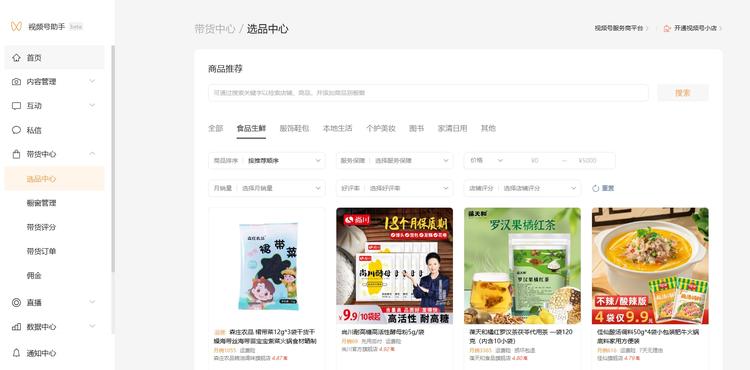Open the 月销量 dropdown
Viewport: 750px width, 370px height.
click(267, 188)
